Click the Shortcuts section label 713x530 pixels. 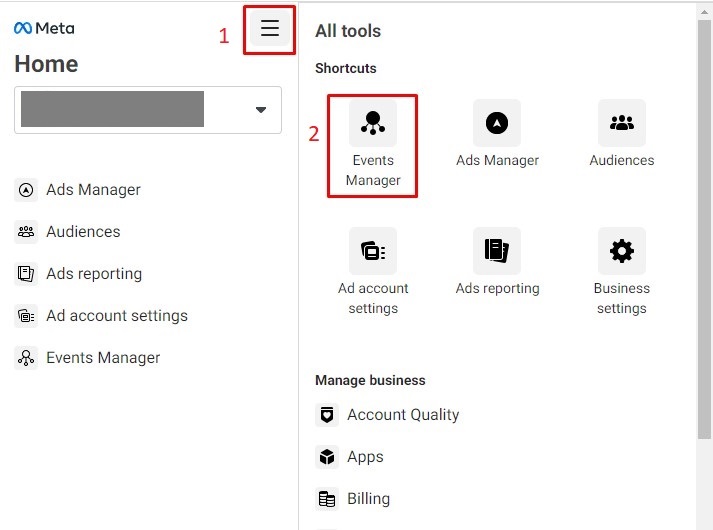pos(346,68)
